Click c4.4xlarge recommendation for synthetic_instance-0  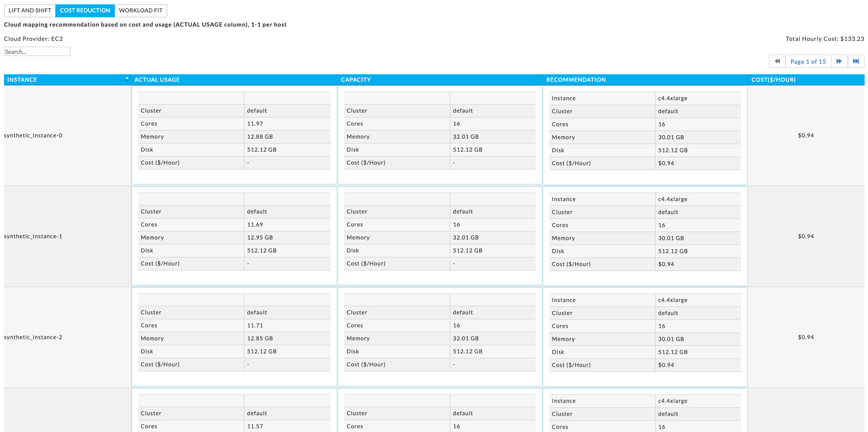pos(673,98)
